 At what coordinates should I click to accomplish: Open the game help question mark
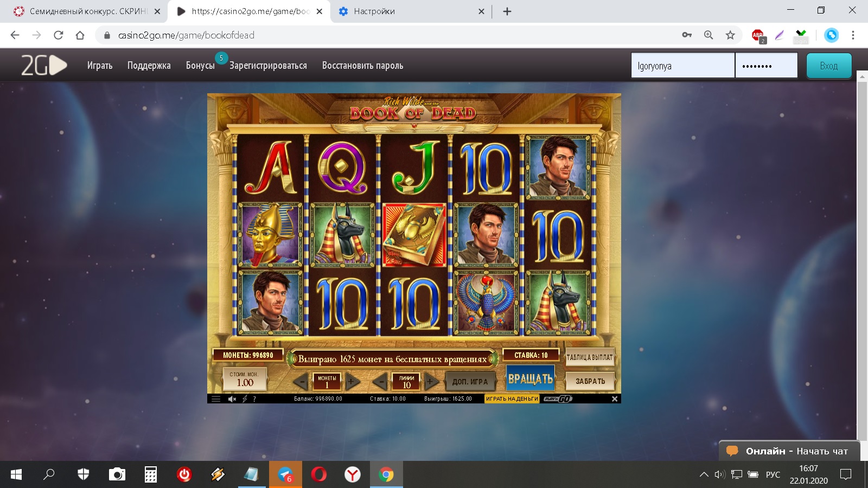[254, 399]
